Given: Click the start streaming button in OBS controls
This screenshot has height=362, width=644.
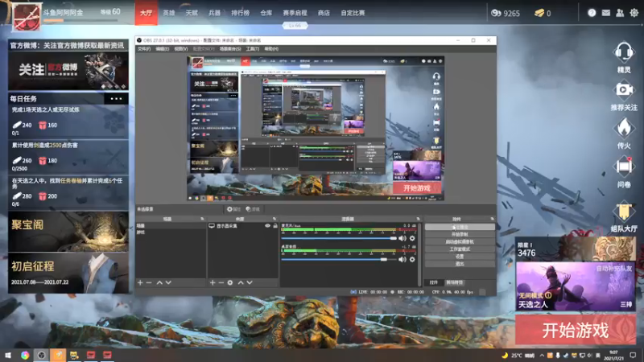Looking at the screenshot, I should (x=460, y=227).
